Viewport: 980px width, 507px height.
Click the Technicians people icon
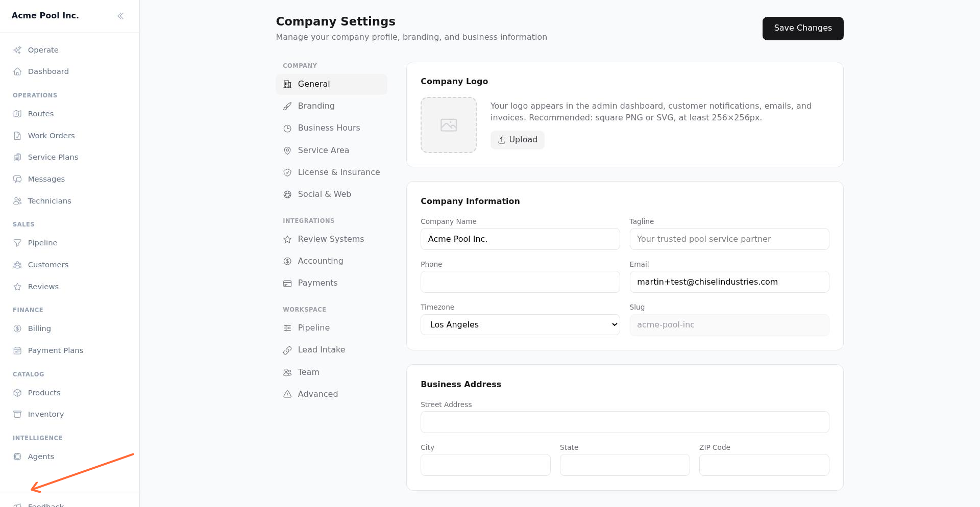(17, 201)
